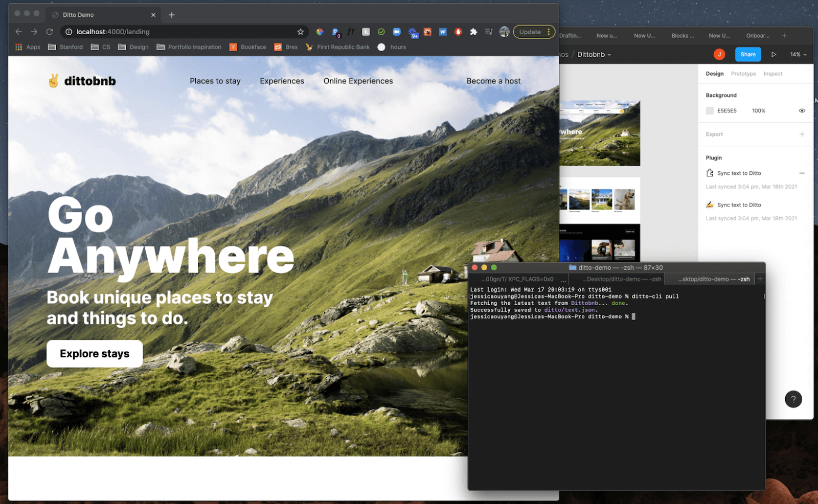Click the Chrome Update button
This screenshot has width=818, height=504.
tap(530, 32)
